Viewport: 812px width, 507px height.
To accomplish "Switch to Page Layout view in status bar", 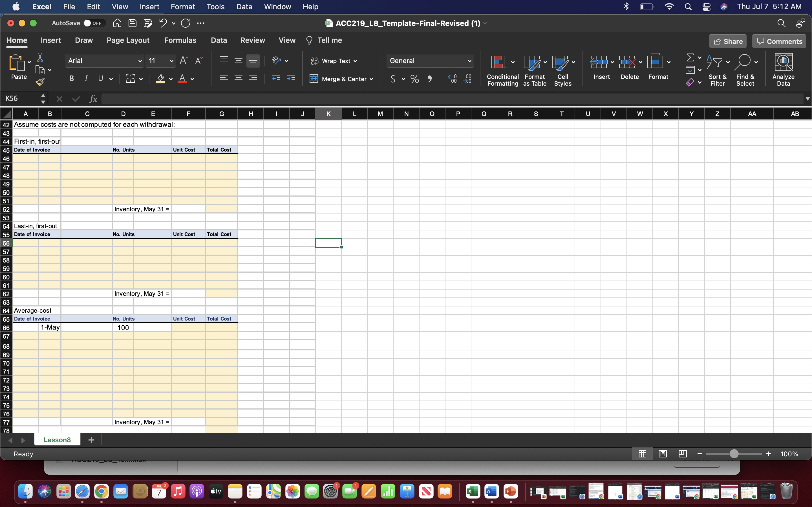I will tap(663, 454).
